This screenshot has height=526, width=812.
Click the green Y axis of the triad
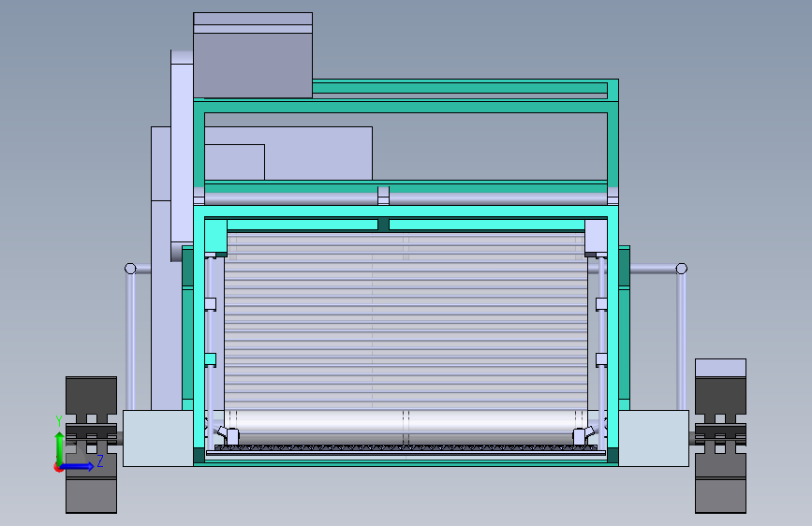59,447
